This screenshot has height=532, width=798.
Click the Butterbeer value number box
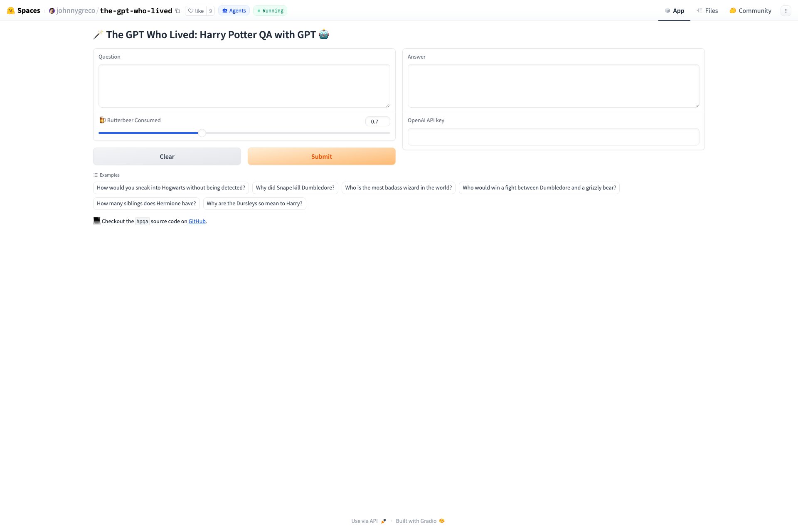tap(377, 121)
